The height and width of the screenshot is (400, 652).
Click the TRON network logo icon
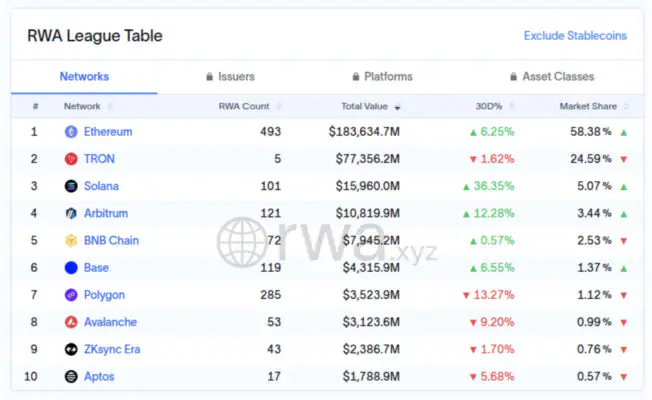(71, 158)
